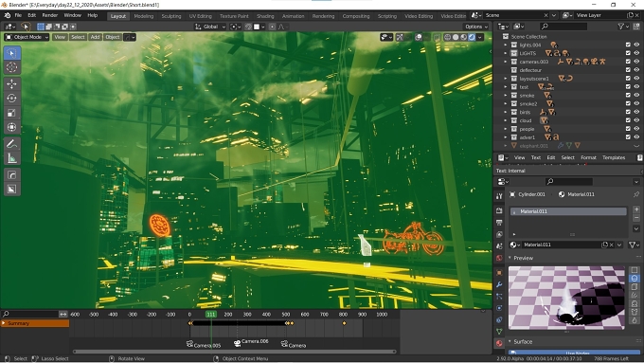This screenshot has width=644, height=363.
Task: Pick the Cursor tool in toolbar
Action: [x=12, y=67]
